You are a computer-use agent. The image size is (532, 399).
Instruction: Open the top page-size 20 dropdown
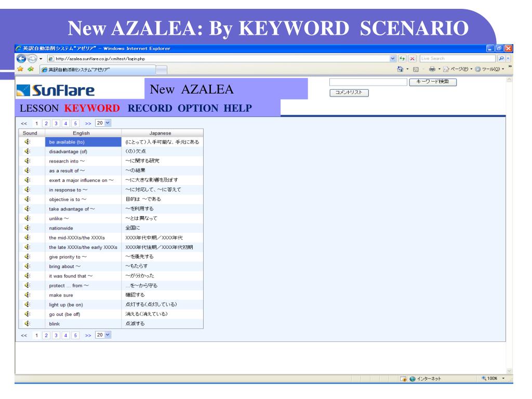[107, 123]
